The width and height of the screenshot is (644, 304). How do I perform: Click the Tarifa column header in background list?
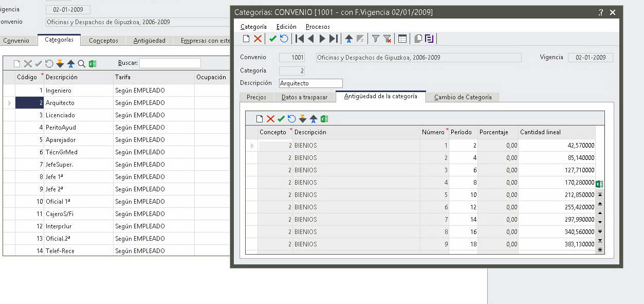coord(154,77)
